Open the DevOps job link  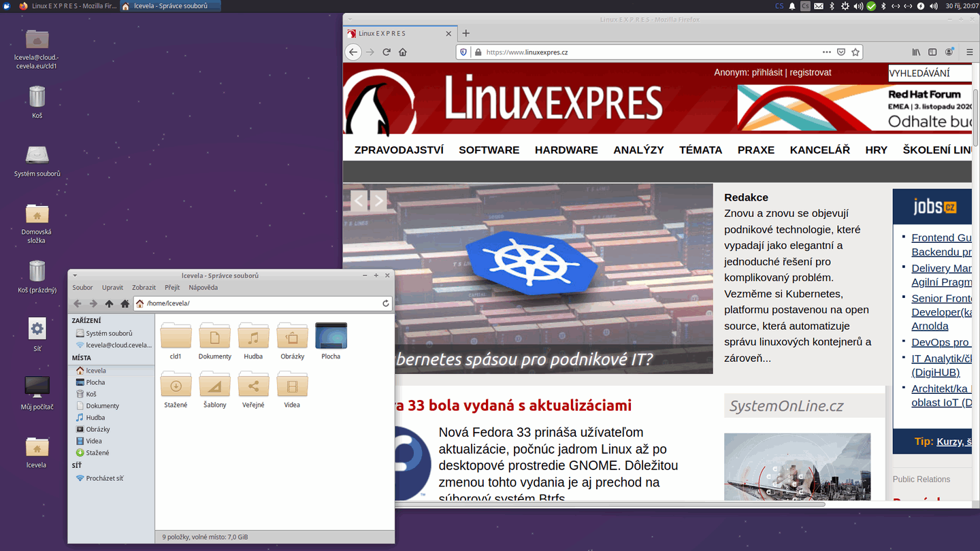point(941,342)
